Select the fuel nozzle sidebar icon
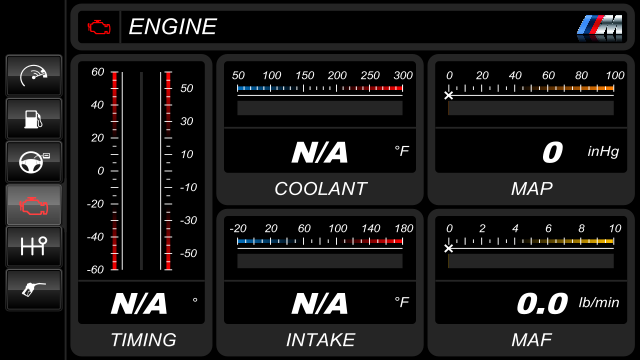The height and width of the screenshot is (360, 640). click(34, 289)
